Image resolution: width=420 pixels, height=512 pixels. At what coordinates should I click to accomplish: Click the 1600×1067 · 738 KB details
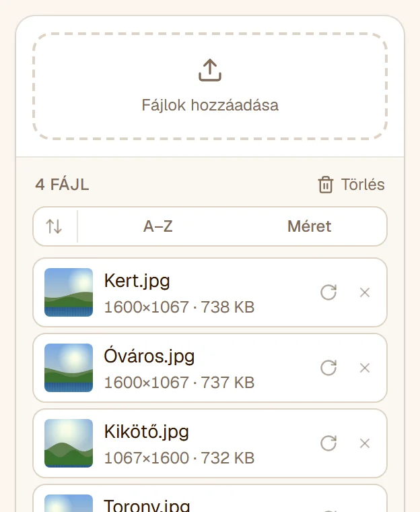point(179,307)
